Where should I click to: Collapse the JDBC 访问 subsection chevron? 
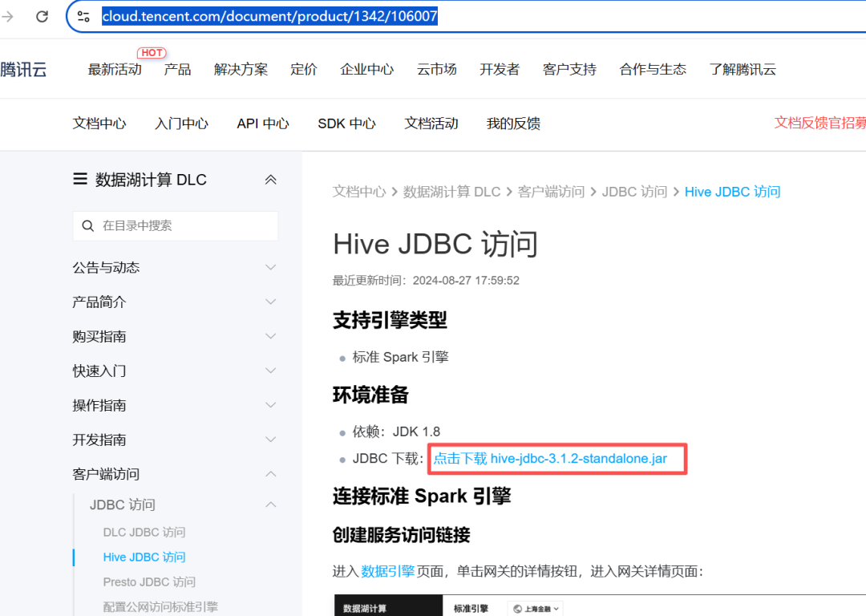click(271, 505)
